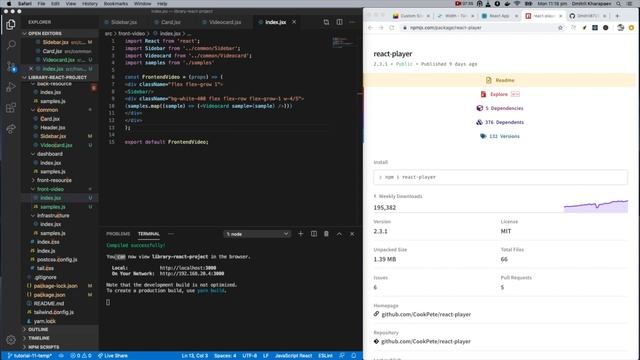Copy the npm i react-player install command
Image resolution: width=640 pixels, height=360 pixels.
click(500, 177)
